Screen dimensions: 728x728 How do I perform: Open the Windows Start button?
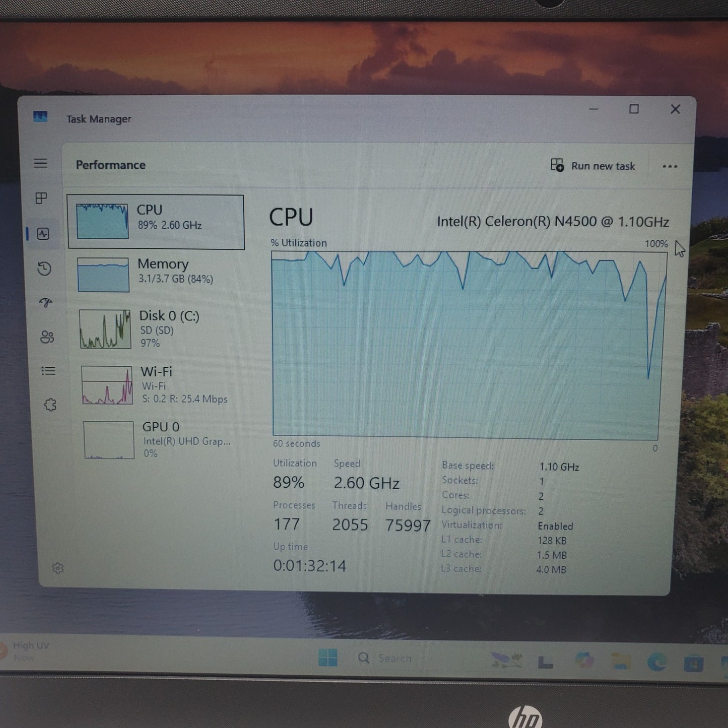[x=328, y=657]
